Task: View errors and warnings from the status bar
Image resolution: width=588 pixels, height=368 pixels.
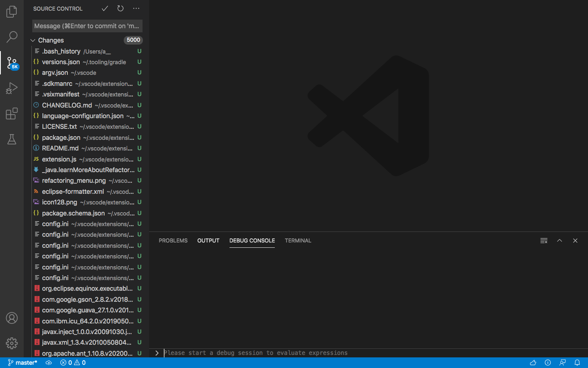Action: (x=73, y=363)
